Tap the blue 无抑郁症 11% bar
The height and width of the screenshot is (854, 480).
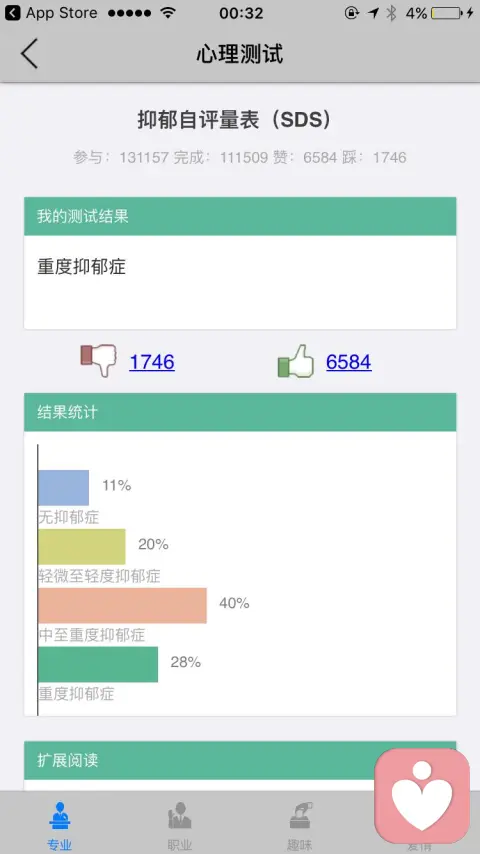click(x=64, y=487)
